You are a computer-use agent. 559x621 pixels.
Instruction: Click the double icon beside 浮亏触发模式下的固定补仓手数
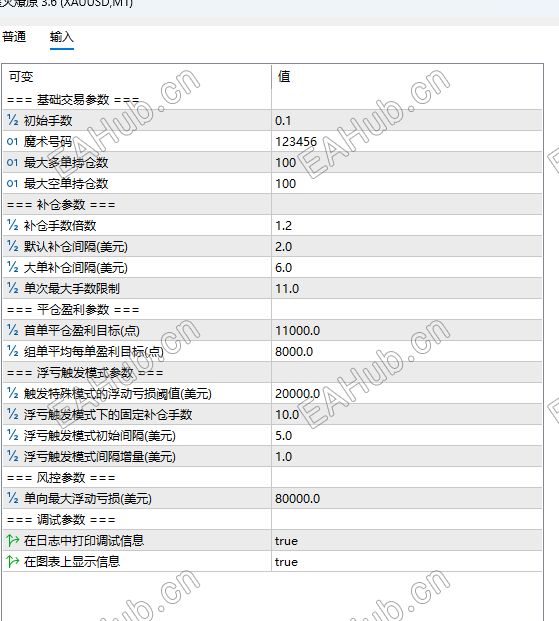[x=13, y=414]
